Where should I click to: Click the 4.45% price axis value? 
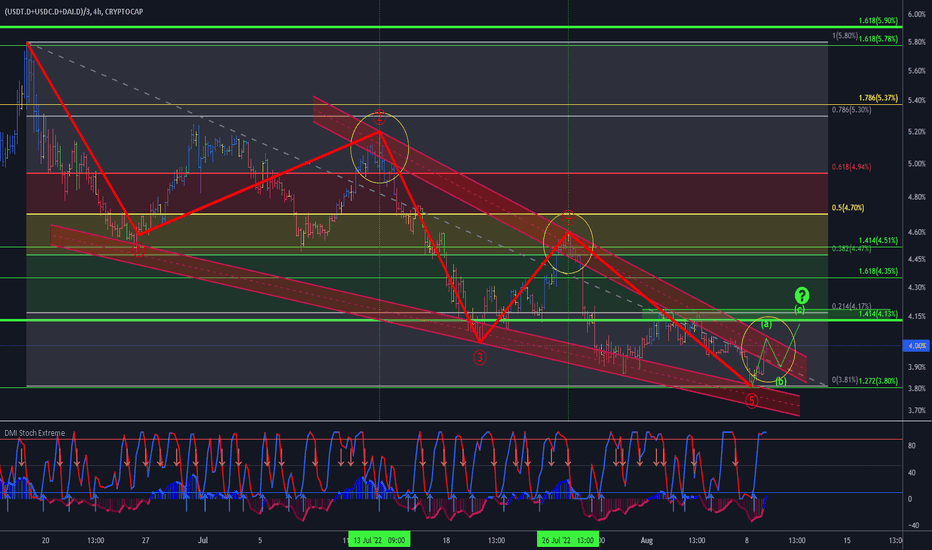[x=917, y=259]
